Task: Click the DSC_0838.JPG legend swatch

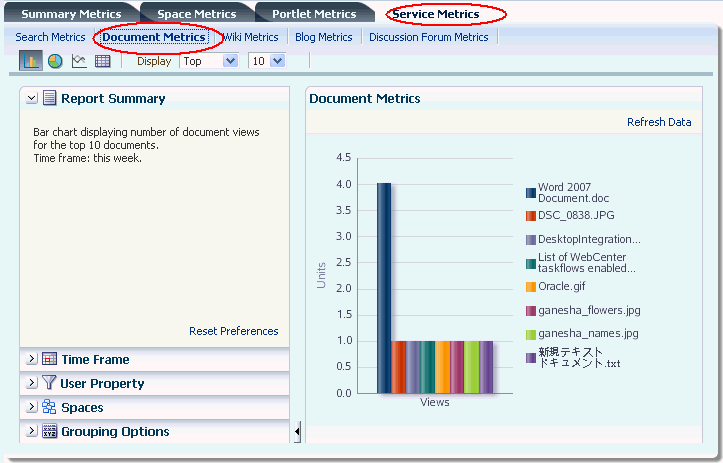Action: 531,215
